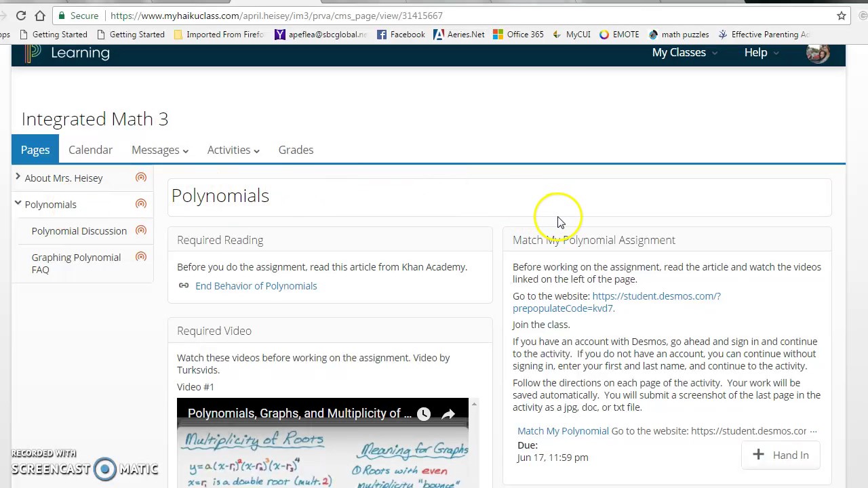Switch to the Grades tab

tap(296, 150)
